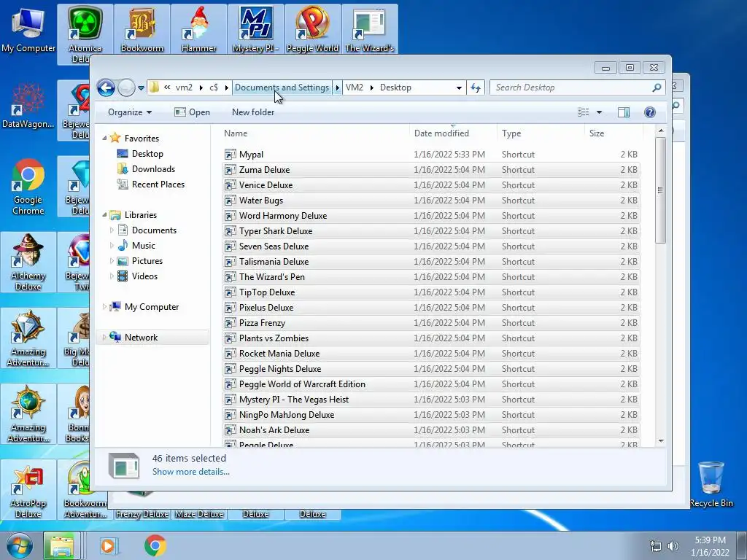Select Recent Places in Favorites
This screenshot has height=560, width=747.
pyautogui.click(x=158, y=184)
